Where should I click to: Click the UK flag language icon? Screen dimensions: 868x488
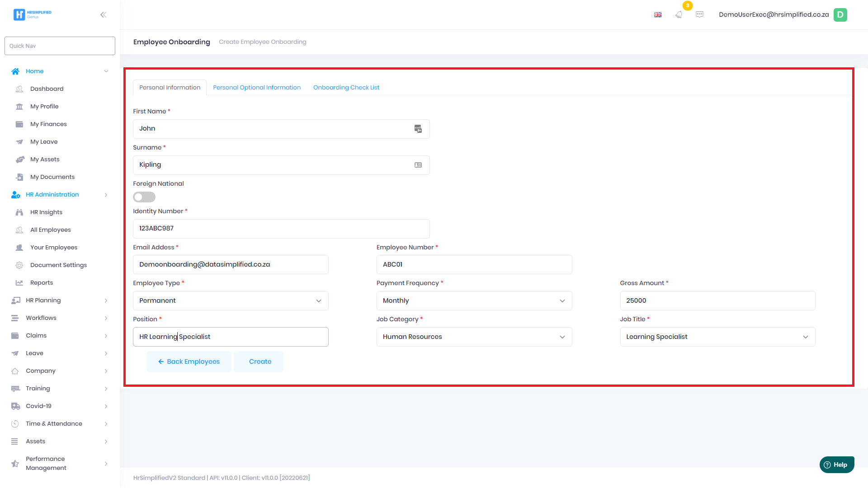(658, 14)
